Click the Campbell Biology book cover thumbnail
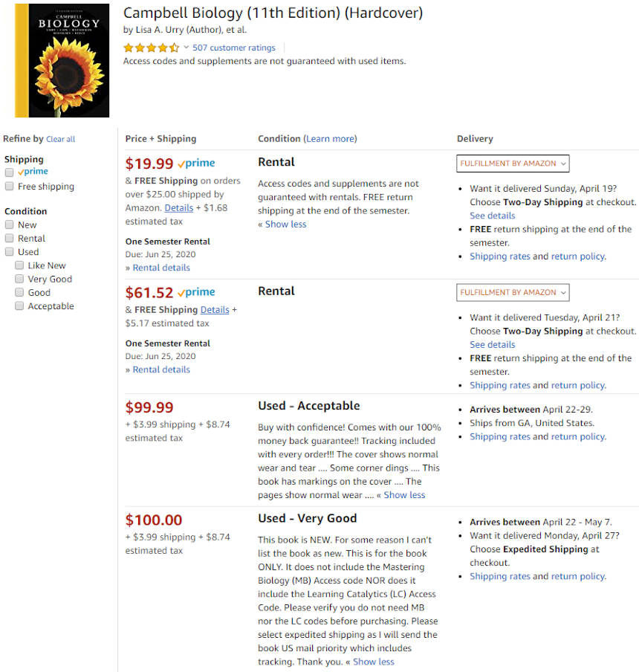Viewport: 639px width, 672px height. pyautogui.click(x=62, y=60)
